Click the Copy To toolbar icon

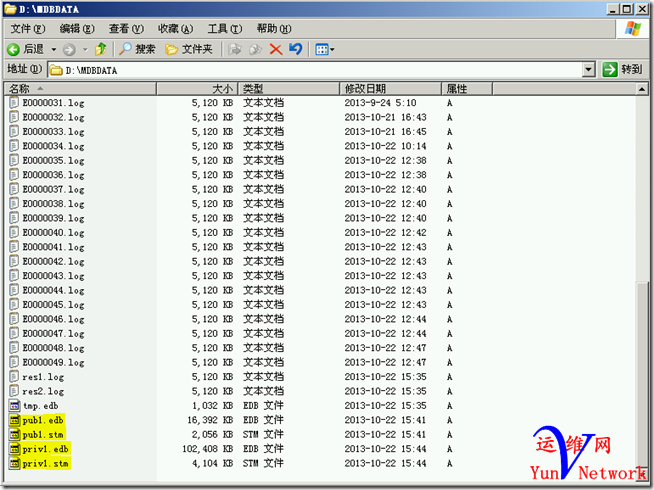point(255,50)
